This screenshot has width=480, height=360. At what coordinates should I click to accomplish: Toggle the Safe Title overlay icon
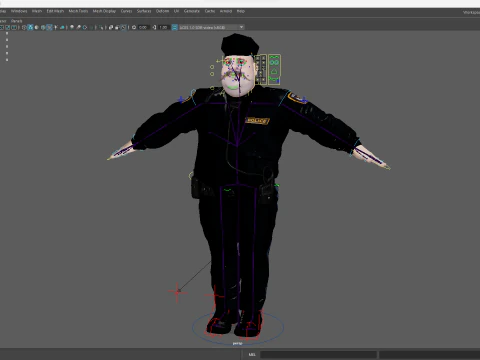coord(14,27)
